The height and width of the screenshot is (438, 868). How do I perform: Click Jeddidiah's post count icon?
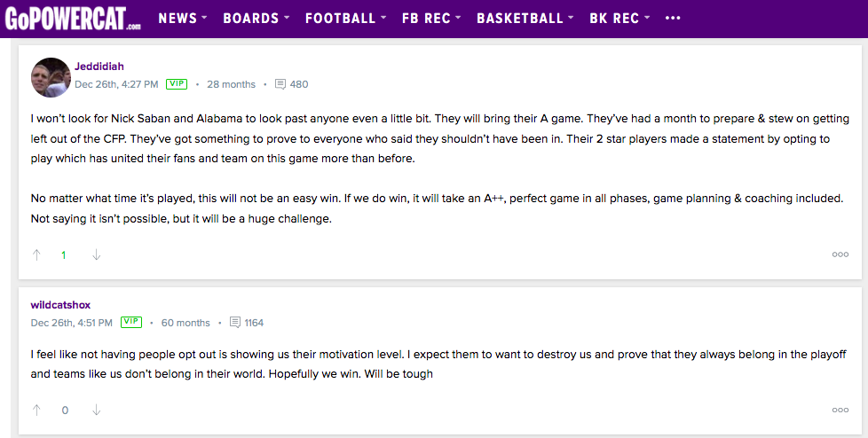(280, 84)
